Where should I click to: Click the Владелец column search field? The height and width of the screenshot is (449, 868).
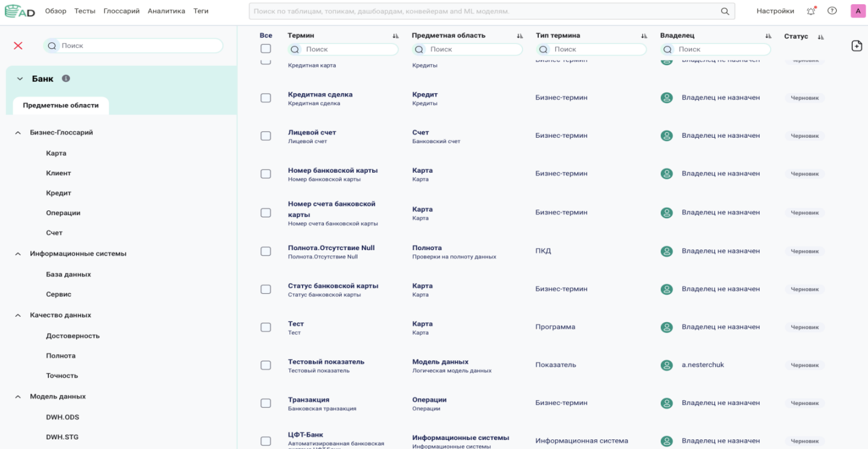715,50
